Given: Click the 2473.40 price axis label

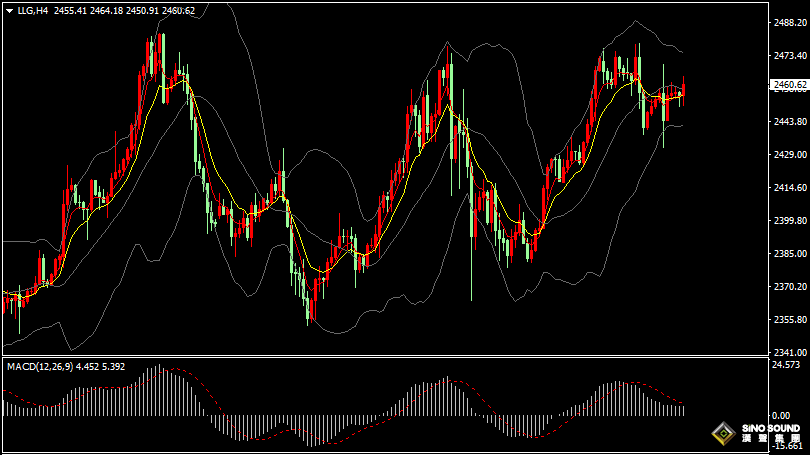Looking at the screenshot, I should [x=788, y=56].
